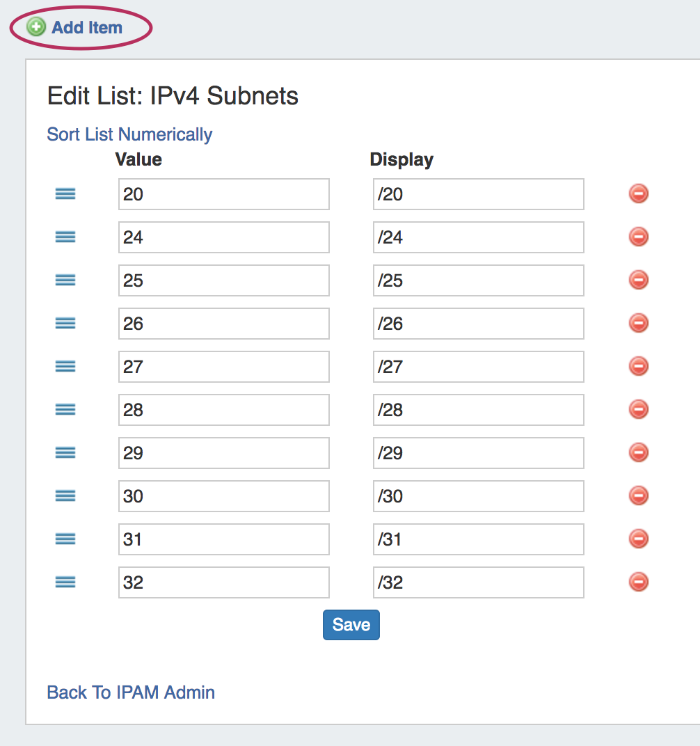This screenshot has width=700, height=746.
Task: Click the Display field showing /25
Action: tap(478, 280)
